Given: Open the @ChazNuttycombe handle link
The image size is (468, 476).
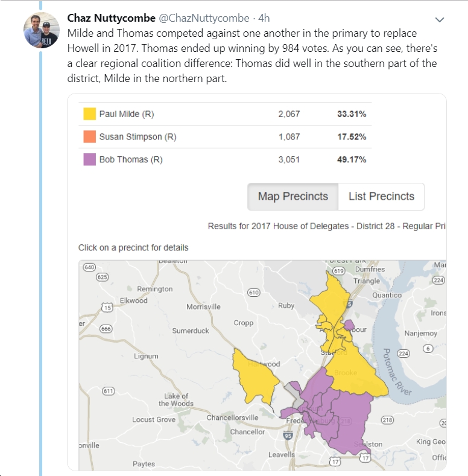Looking at the screenshot, I should (x=204, y=18).
